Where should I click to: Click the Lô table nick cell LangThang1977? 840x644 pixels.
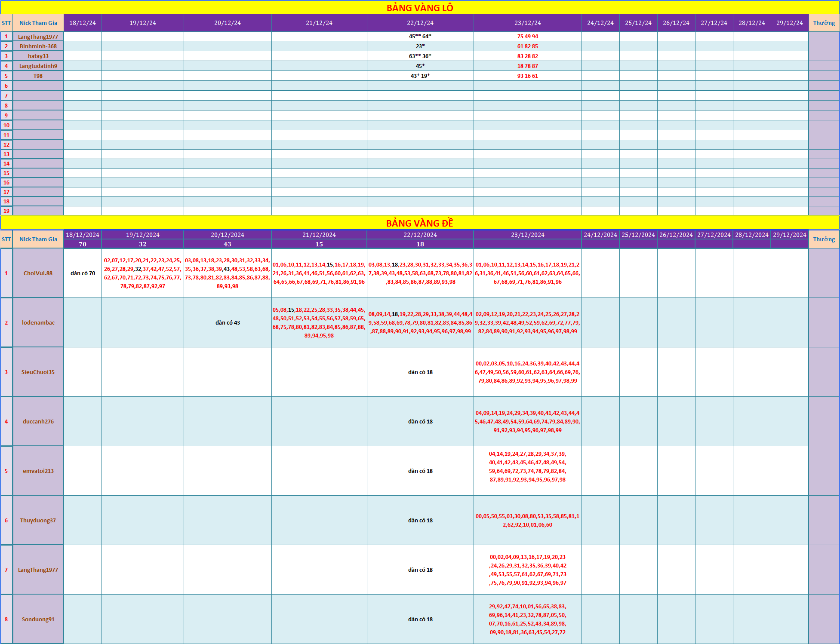pyautogui.click(x=38, y=37)
